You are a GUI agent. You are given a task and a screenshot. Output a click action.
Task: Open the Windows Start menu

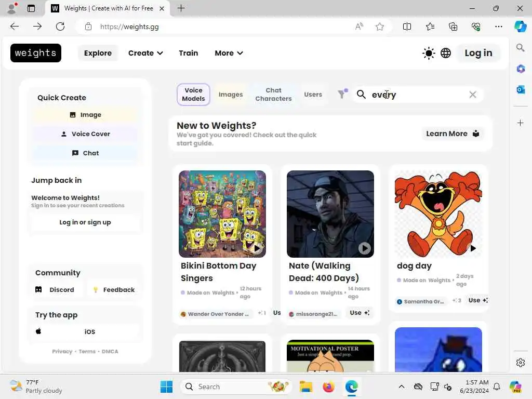(167, 387)
